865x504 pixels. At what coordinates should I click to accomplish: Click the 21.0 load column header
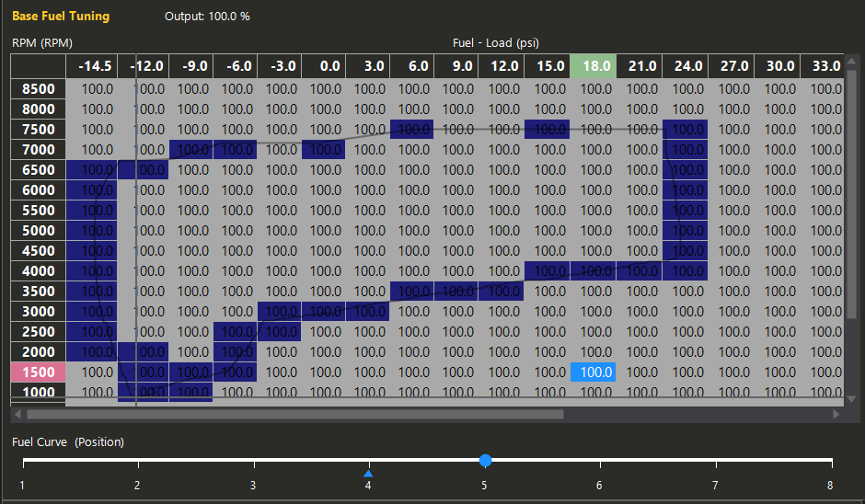pyautogui.click(x=640, y=66)
